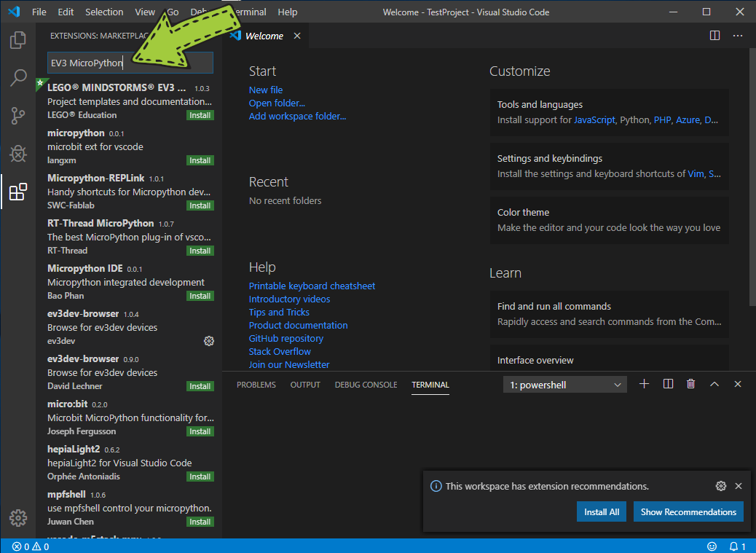The width and height of the screenshot is (756, 553).
Task: Open the Help menu
Action: (288, 12)
